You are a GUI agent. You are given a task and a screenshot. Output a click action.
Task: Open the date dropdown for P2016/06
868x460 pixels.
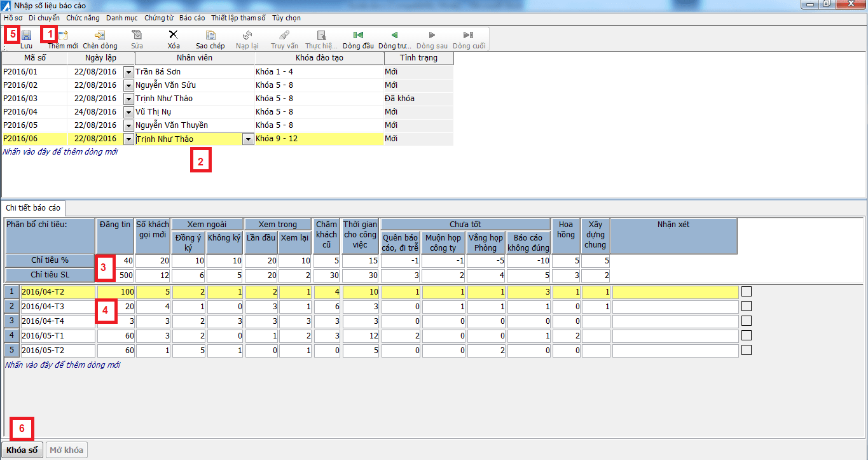pos(128,139)
